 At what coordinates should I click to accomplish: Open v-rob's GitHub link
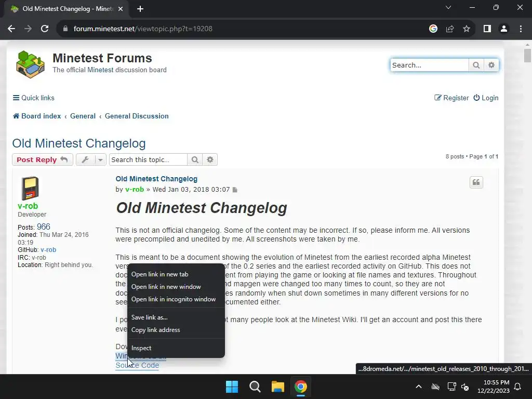pyautogui.click(x=48, y=250)
